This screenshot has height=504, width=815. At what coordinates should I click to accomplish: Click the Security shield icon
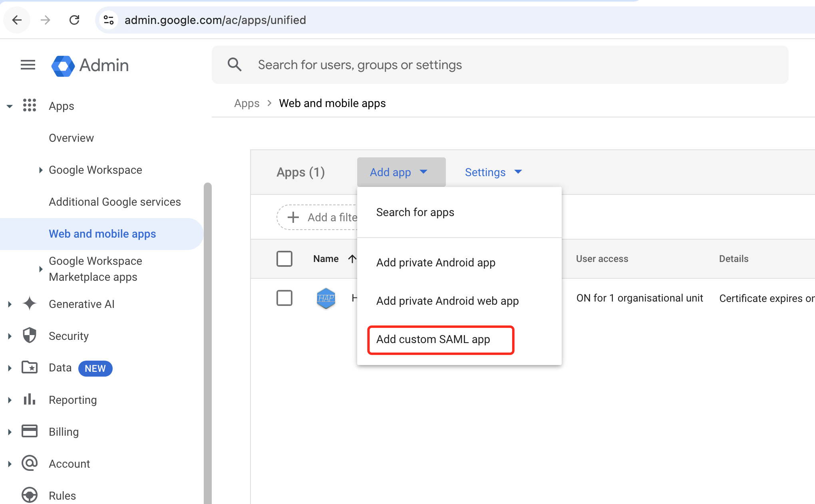click(x=30, y=336)
